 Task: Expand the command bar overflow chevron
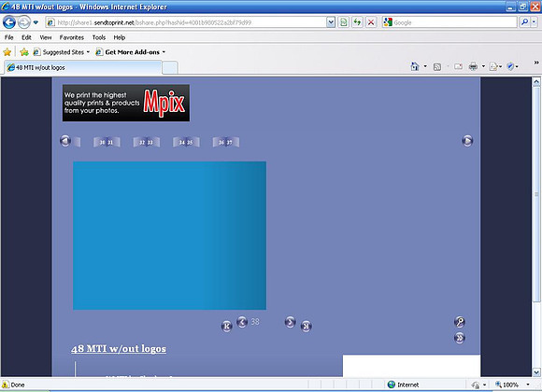tap(536, 63)
